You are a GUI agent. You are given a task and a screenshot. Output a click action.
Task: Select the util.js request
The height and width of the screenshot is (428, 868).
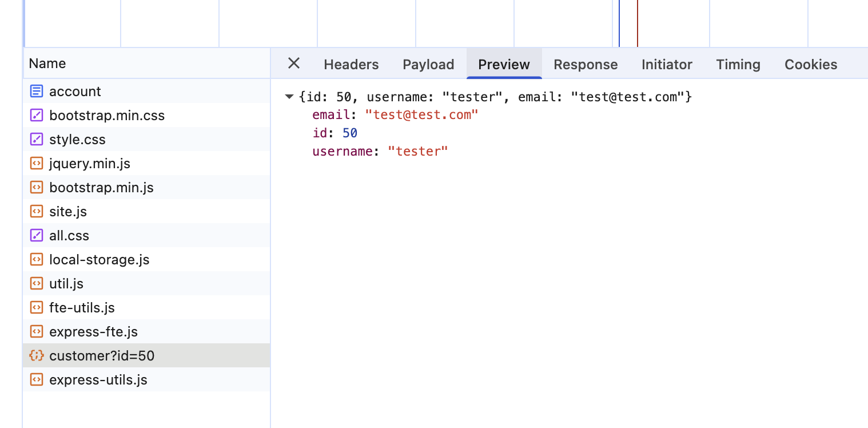[x=146, y=283]
